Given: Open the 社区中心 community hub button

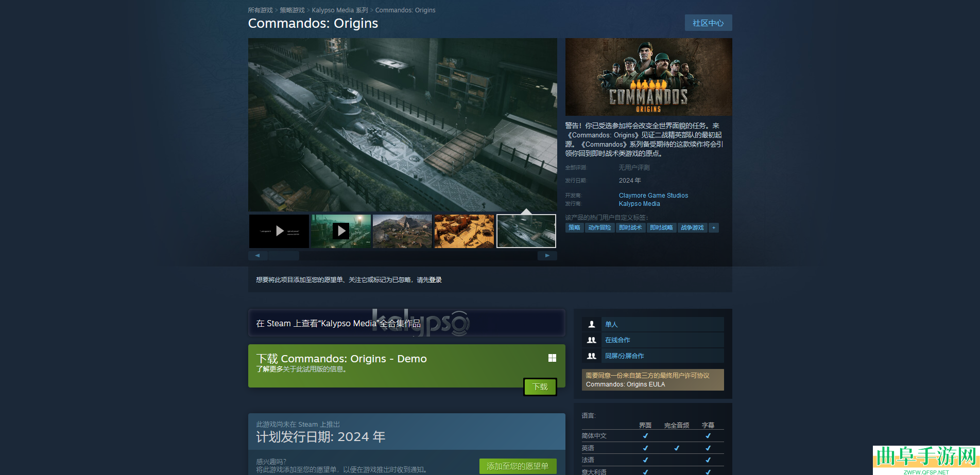Looking at the screenshot, I should click(708, 23).
